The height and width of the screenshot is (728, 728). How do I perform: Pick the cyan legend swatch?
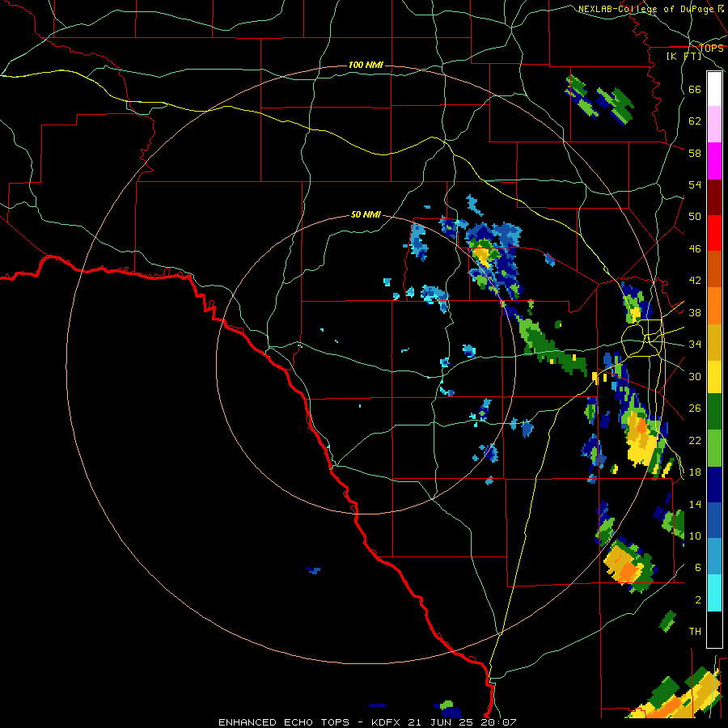coord(714,593)
